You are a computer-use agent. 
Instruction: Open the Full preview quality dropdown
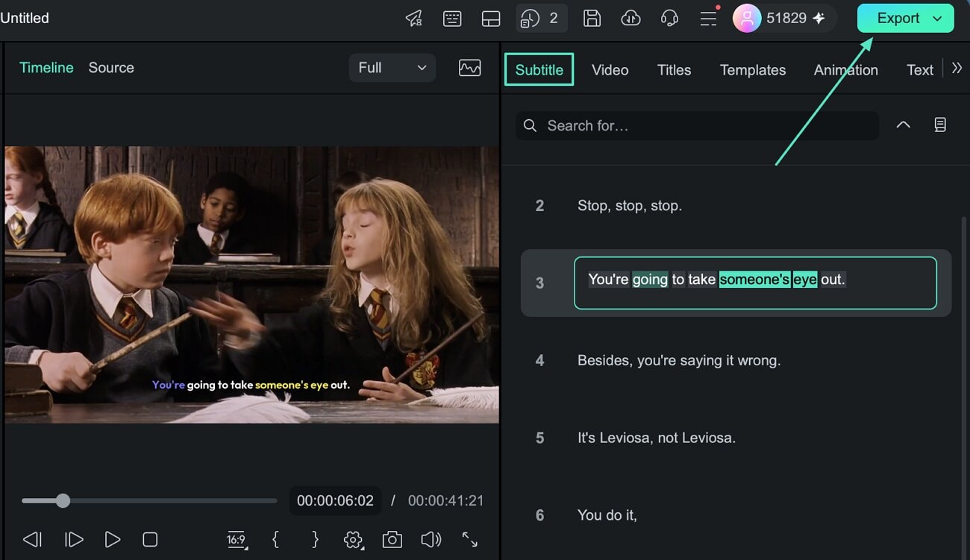click(x=392, y=68)
